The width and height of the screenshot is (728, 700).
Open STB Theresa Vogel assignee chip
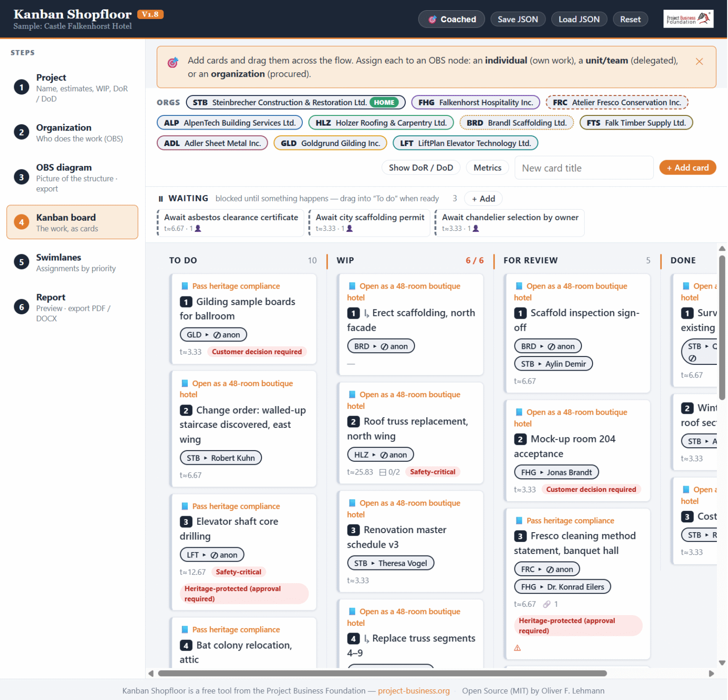[390, 563]
